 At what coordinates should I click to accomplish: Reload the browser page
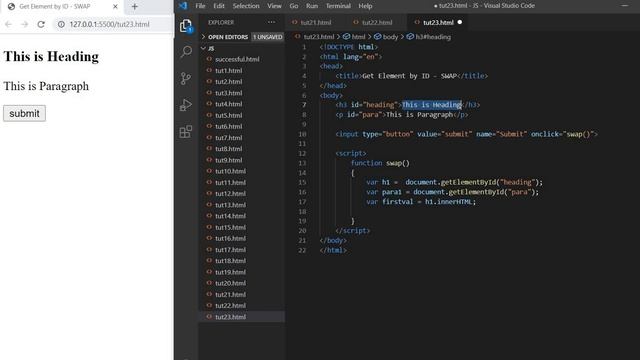[41, 24]
